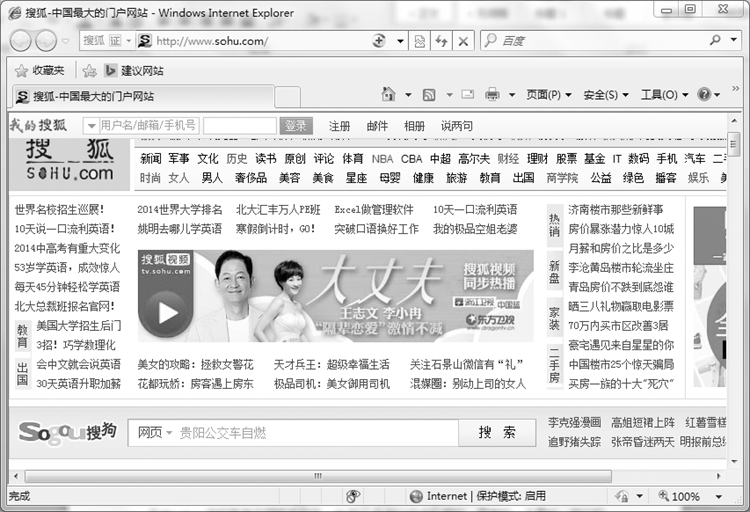Click the horizontal scrollbar left arrow
Image resolution: width=750 pixels, height=512 pixels.
pyautogui.click(x=16, y=476)
